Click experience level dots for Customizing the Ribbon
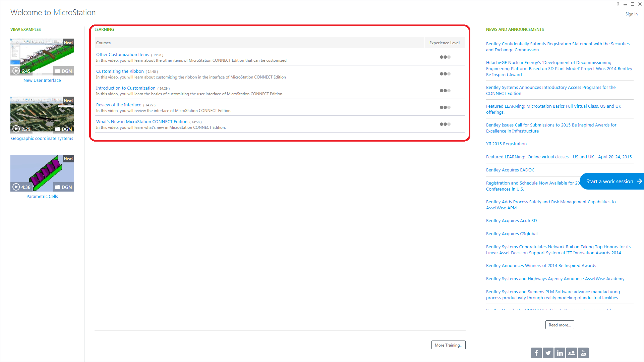Viewport: 644px width, 362px height. coord(445,74)
